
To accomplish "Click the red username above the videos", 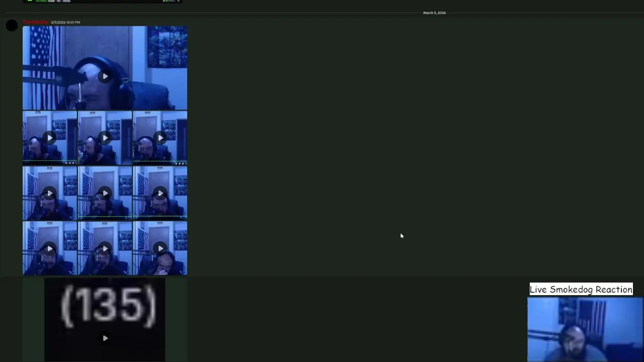I will 35,22.
